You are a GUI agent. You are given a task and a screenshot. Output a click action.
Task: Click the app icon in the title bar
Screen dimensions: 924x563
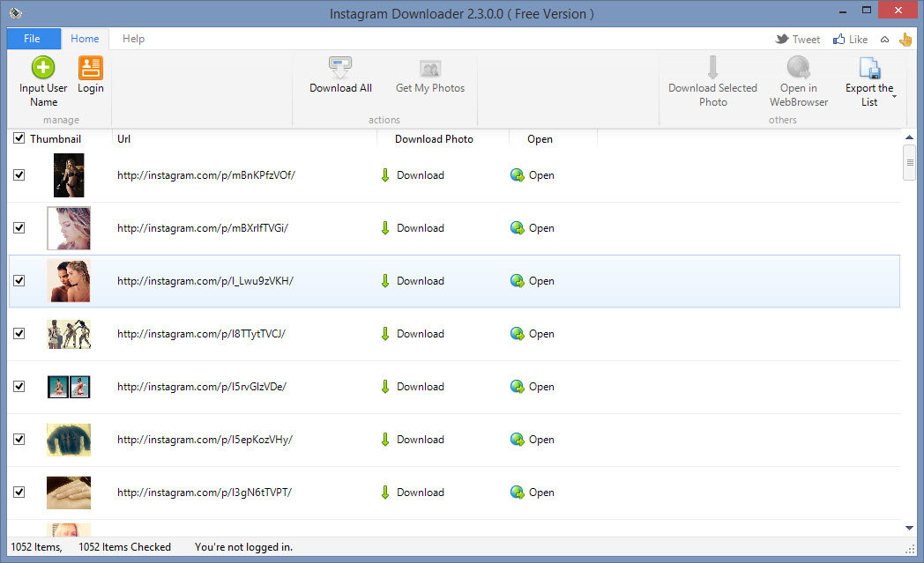coord(16,13)
